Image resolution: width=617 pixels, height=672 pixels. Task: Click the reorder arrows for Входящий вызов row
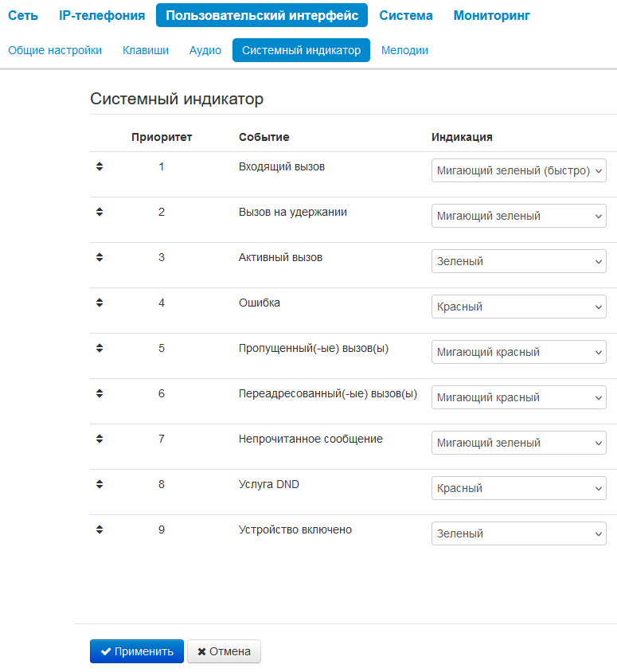(x=100, y=167)
